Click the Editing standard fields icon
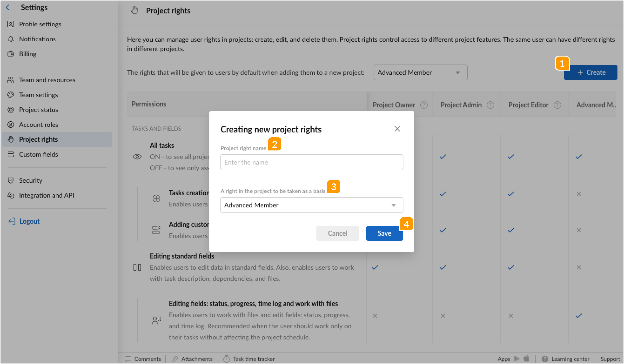The image size is (624, 364). 137,268
